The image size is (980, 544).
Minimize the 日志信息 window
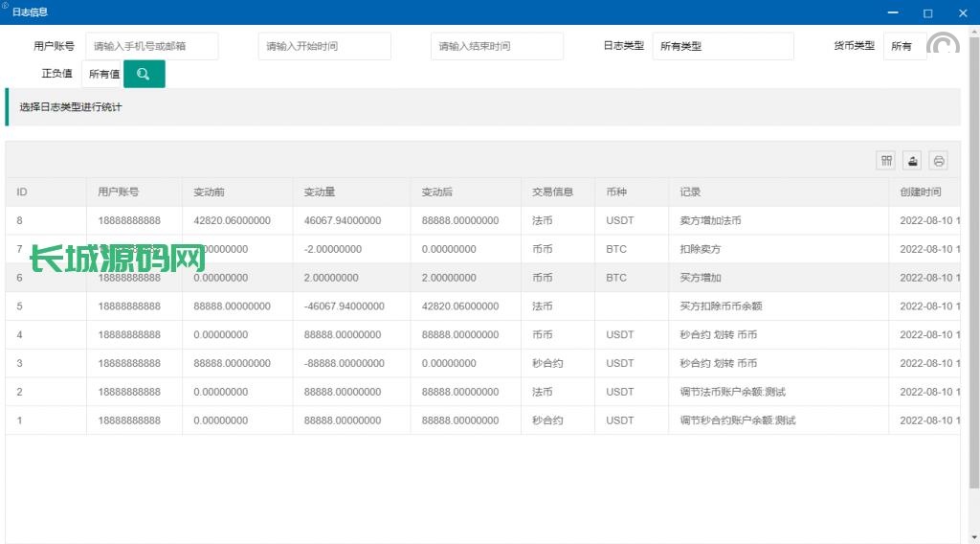pos(893,12)
